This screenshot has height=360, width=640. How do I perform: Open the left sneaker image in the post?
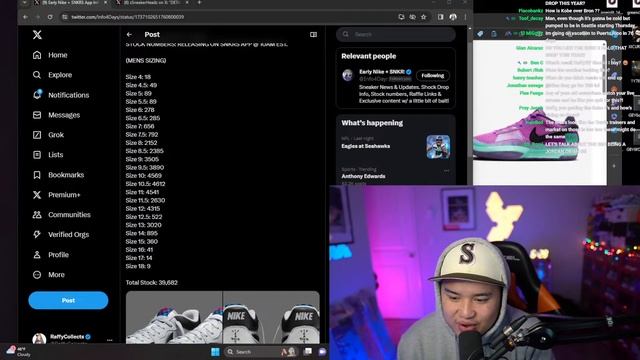click(x=174, y=318)
